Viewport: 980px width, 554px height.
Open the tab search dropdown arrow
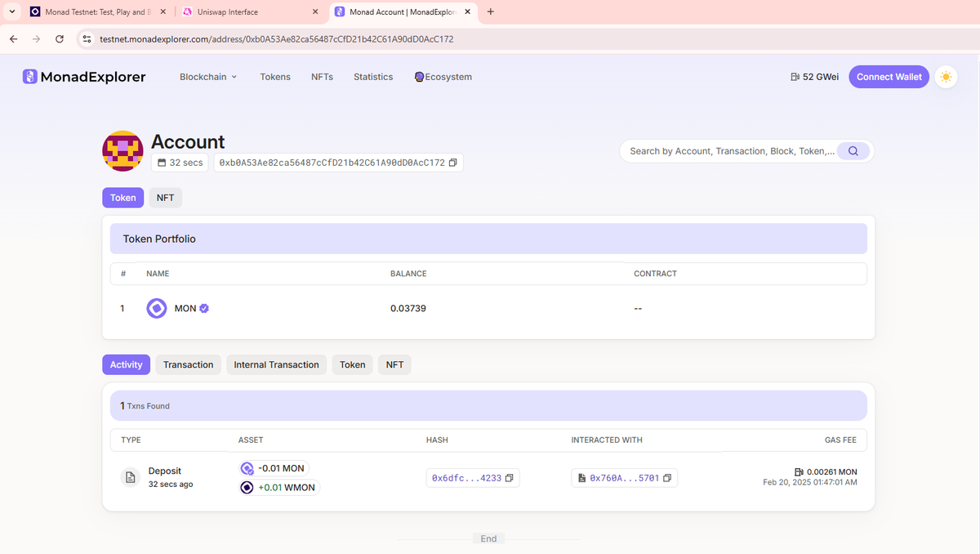12,12
